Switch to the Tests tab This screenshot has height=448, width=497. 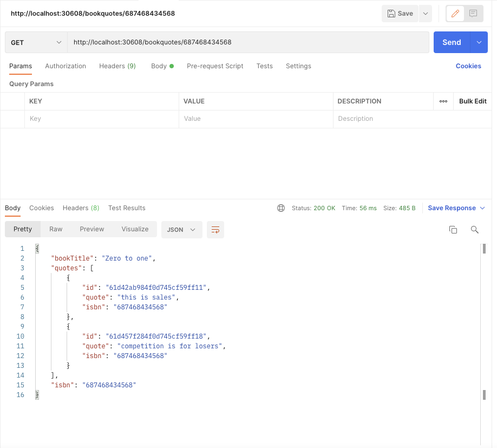(x=264, y=66)
